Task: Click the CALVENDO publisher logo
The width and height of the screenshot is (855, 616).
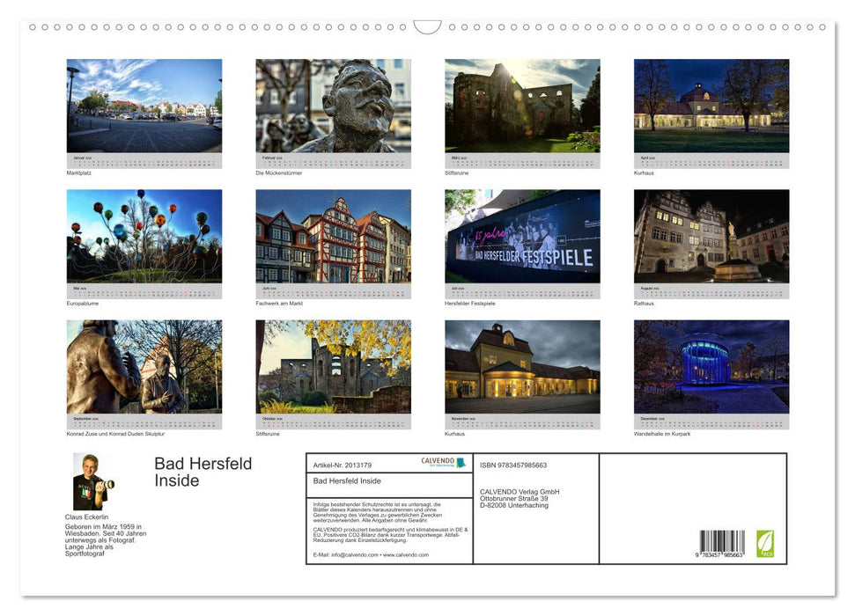Action: click(x=443, y=464)
